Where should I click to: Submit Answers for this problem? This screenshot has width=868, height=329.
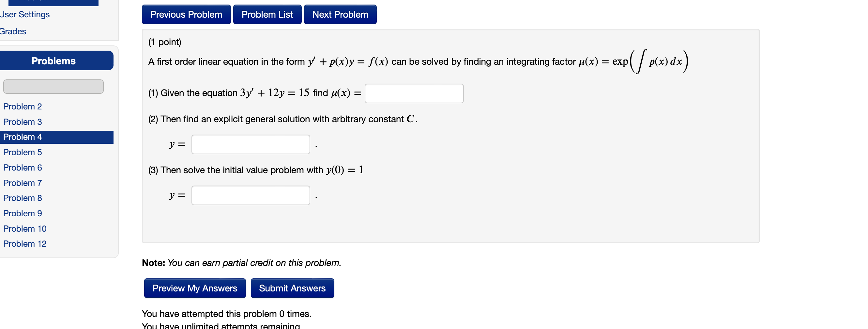point(292,288)
